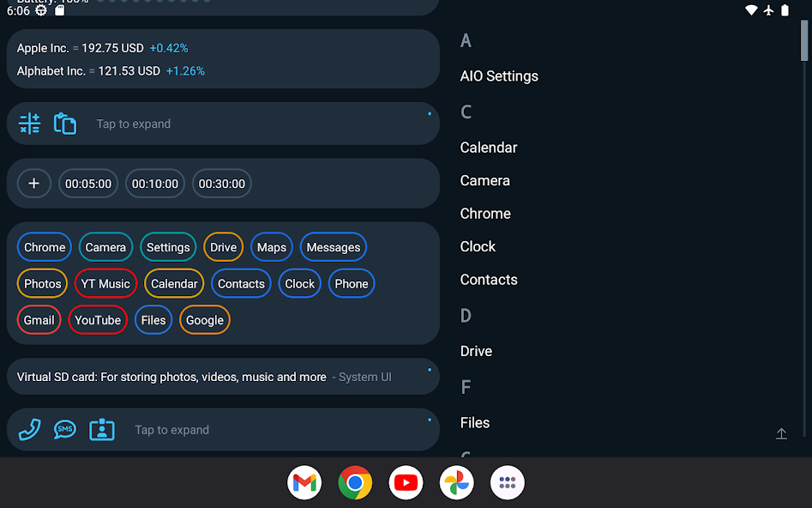Open Chrome in the app list
Image resolution: width=812 pixels, height=508 pixels.
tap(485, 214)
